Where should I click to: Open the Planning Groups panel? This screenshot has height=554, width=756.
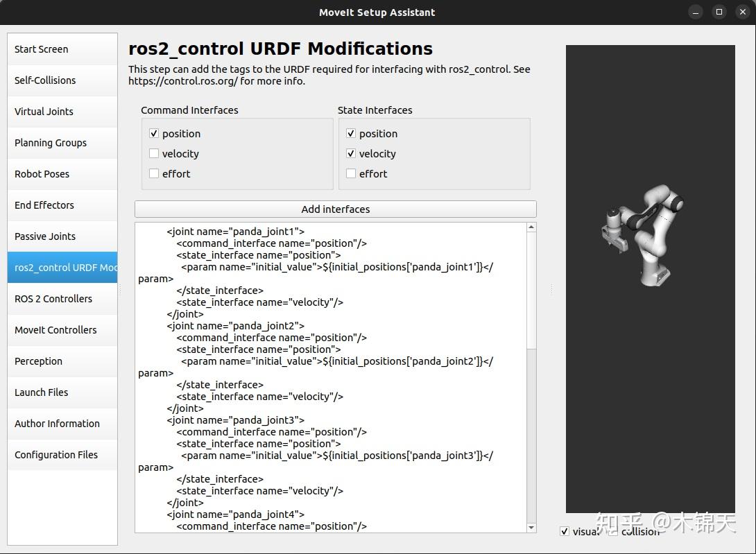pyautogui.click(x=50, y=143)
